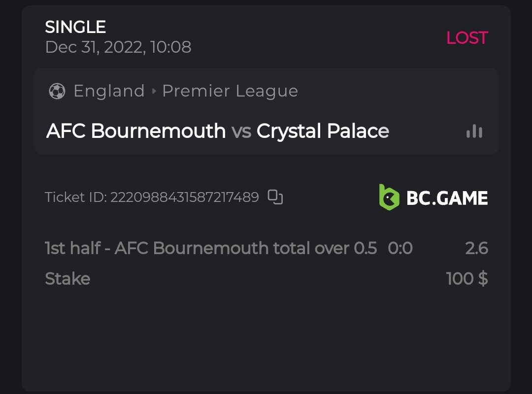532x394 pixels.
Task: Open match statistics bar chart icon
Action: 474,131
